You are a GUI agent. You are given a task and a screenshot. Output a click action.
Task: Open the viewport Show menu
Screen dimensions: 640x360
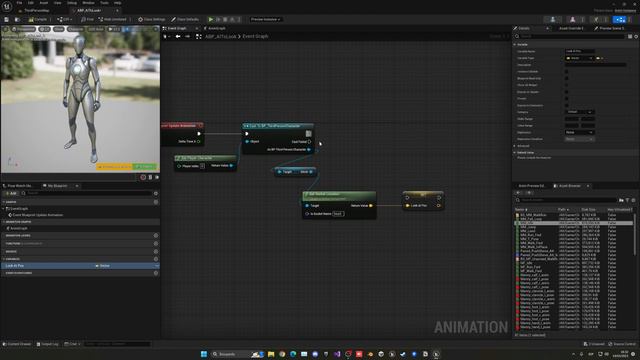(59, 29)
